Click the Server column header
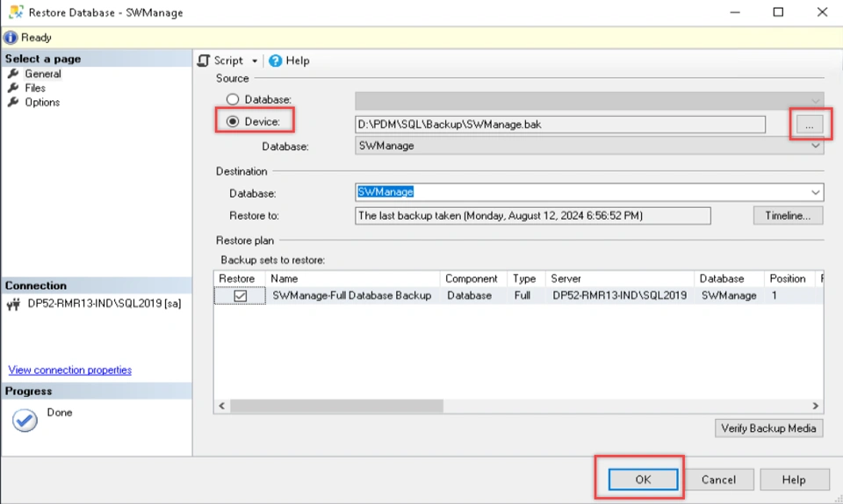843x504 pixels. coord(619,279)
